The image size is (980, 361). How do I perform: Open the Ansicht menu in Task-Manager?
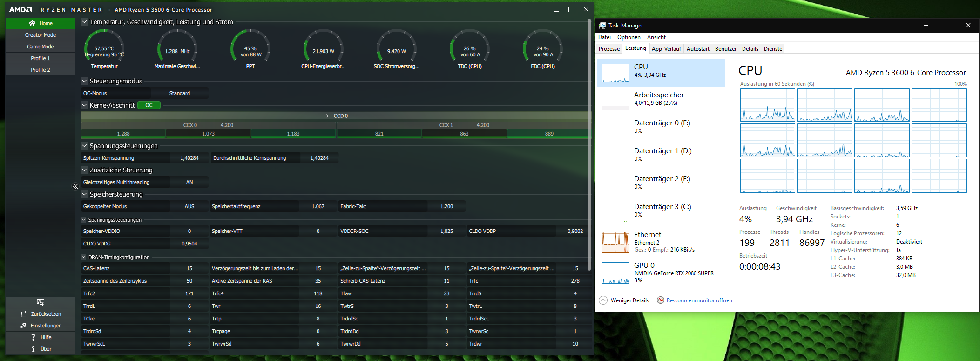(656, 37)
